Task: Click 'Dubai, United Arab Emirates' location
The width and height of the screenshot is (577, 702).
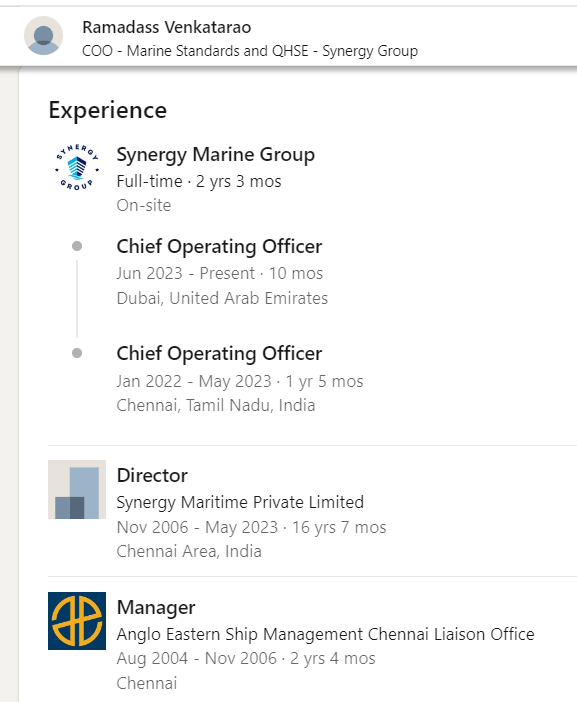Action: [222, 298]
